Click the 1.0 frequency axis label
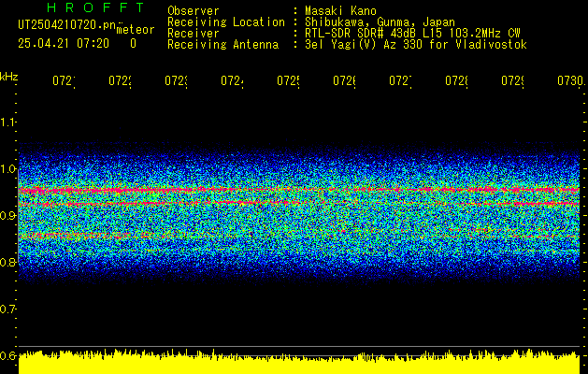The image size is (588, 374). pos(7,169)
